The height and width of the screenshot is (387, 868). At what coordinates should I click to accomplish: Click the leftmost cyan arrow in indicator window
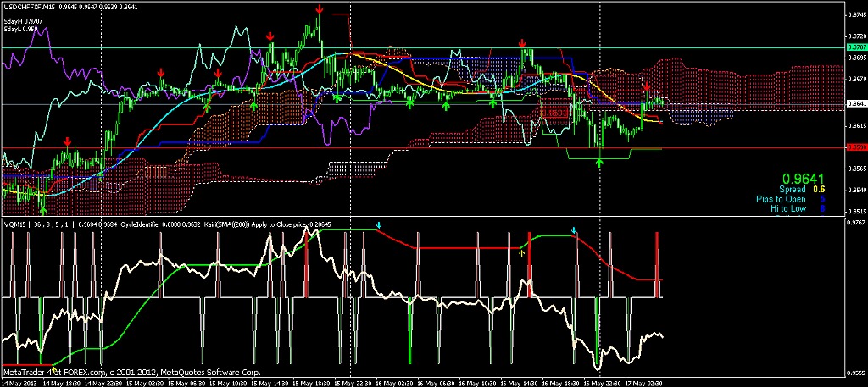tap(379, 225)
